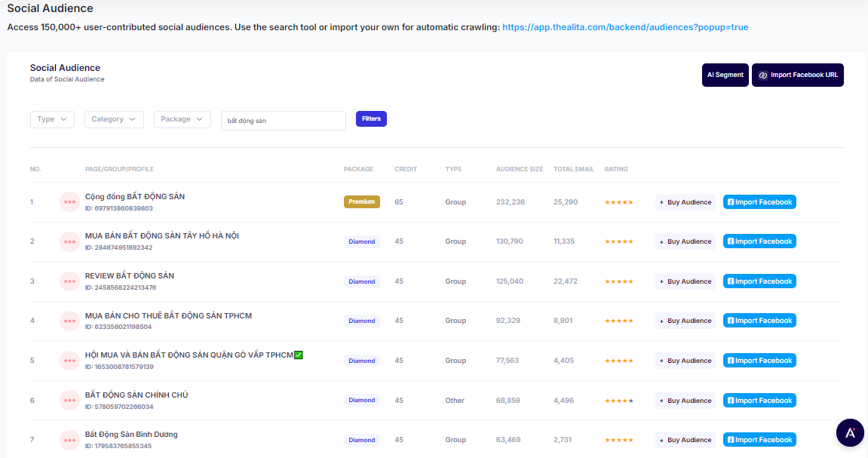The height and width of the screenshot is (458, 868).
Task: Open the Category filter dropdown
Action: 113,119
